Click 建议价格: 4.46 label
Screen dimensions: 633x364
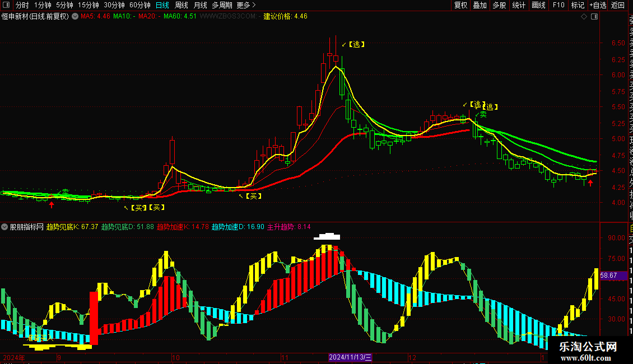tap(286, 17)
